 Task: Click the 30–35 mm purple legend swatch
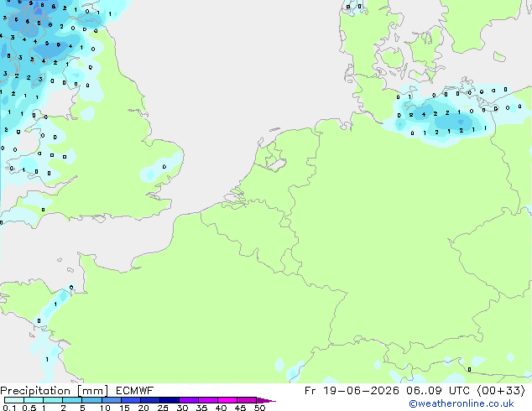[x=189, y=400]
